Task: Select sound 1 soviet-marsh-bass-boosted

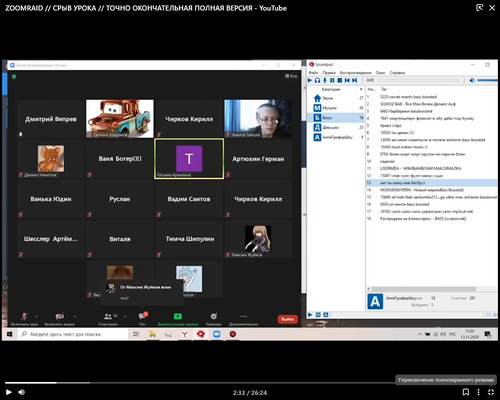Action: (x=432, y=97)
